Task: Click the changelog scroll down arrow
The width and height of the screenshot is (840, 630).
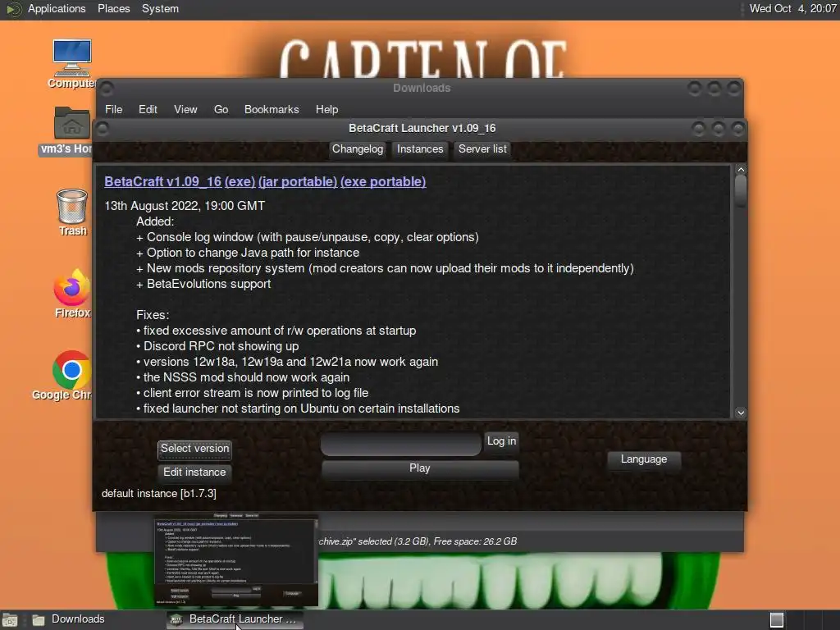Action: point(741,413)
